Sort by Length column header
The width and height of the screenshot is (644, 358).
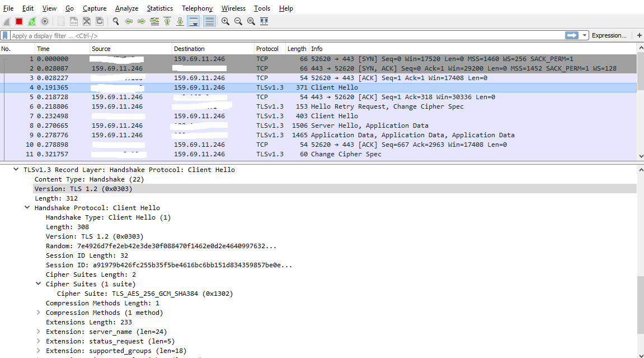[x=297, y=49]
